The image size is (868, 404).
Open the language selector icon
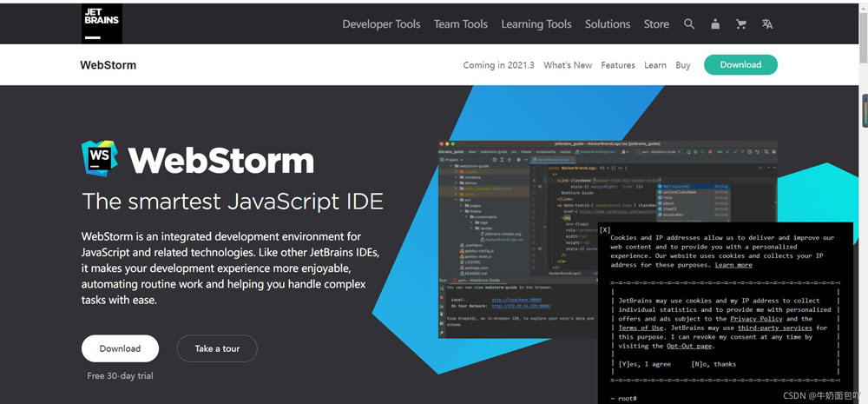tap(767, 23)
